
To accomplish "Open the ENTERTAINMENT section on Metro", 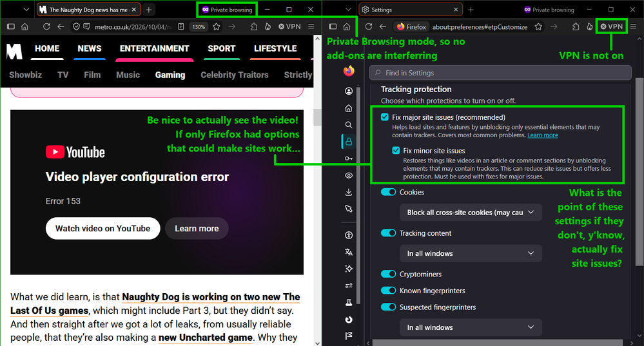I will point(155,48).
